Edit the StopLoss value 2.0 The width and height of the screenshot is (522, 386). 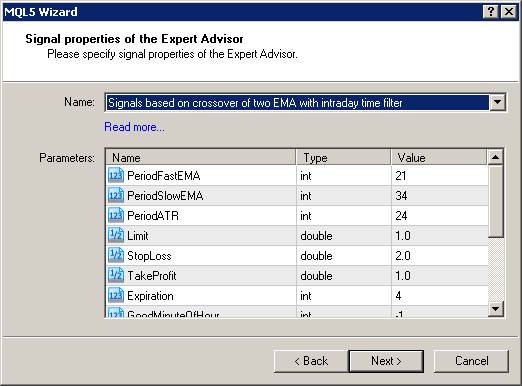point(440,256)
